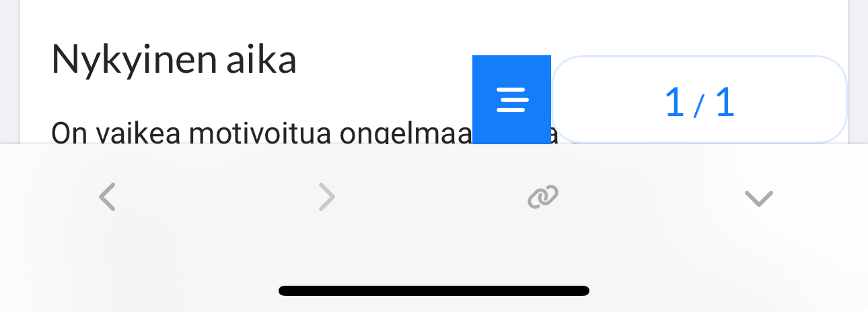Tap the total page count after the slash

[x=724, y=102]
